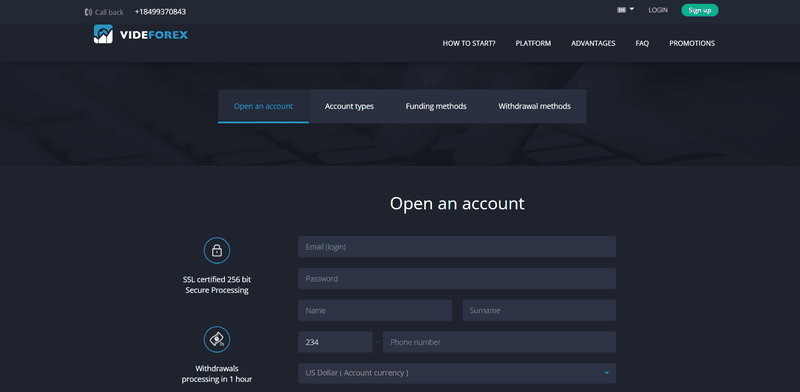Switch to the Account types tab
800x392 pixels.
(349, 106)
